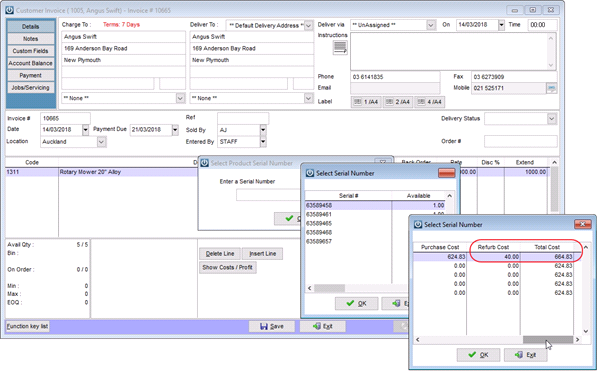Click the 40.00 refurb cost cell
The width and height of the screenshot is (602, 377).
[493, 256]
